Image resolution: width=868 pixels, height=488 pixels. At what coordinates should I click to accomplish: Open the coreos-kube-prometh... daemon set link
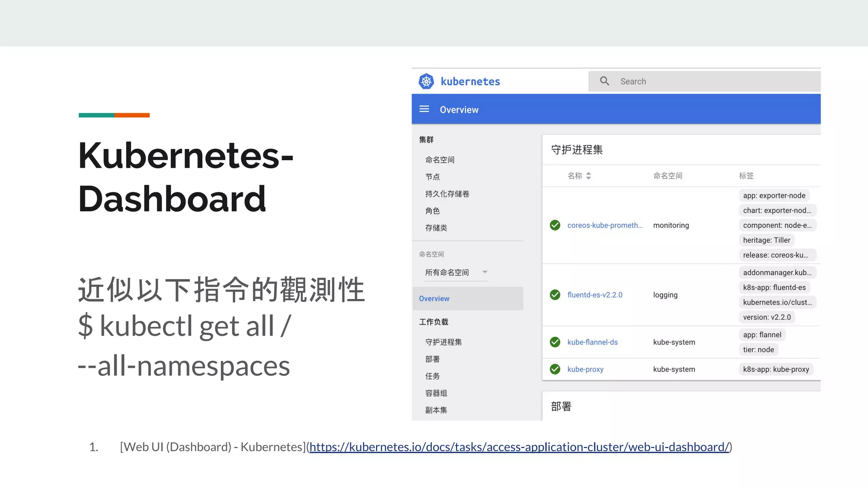pyautogui.click(x=605, y=225)
